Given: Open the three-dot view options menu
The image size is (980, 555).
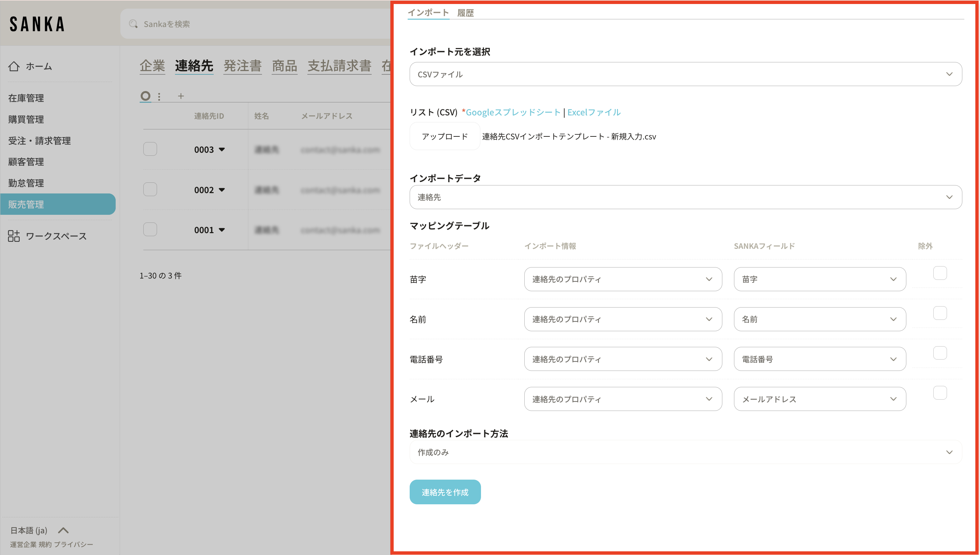Looking at the screenshot, I should [x=159, y=96].
